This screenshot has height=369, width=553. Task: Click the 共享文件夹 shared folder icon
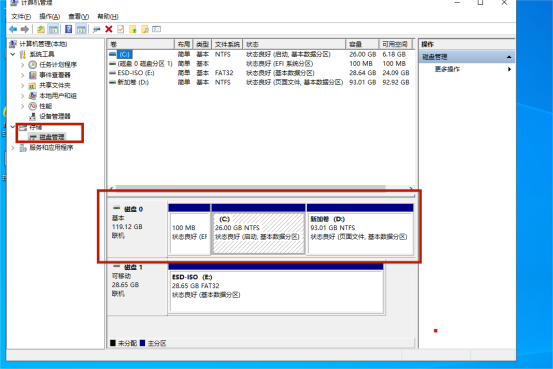(32, 85)
